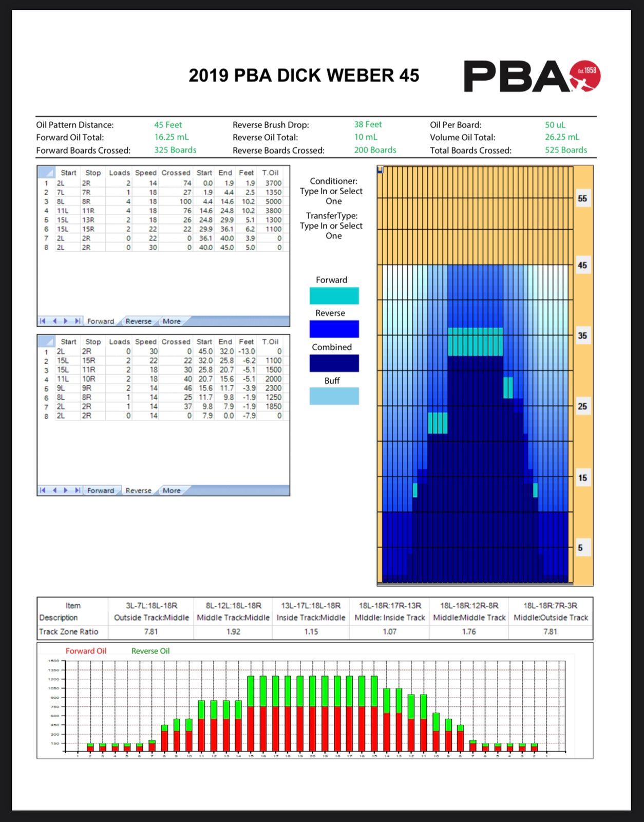Screen dimensions: 644x822
Task: Click the Combined dark navy color swatch
Action: (334, 363)
